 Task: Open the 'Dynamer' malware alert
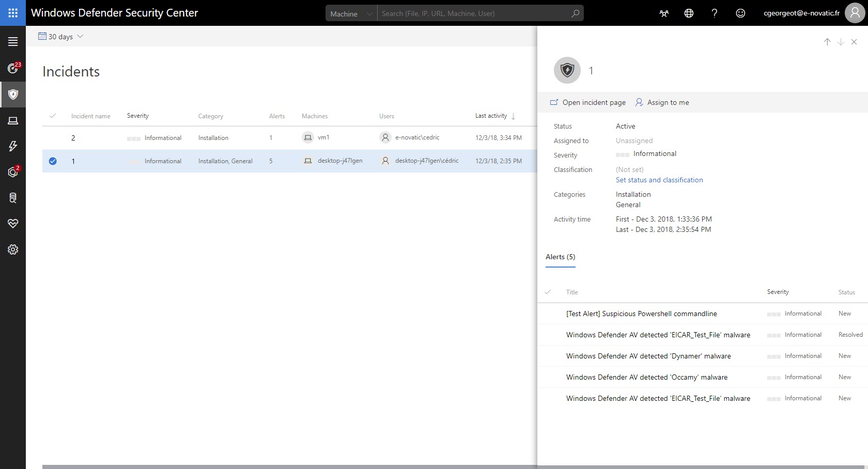(x=648, y=356)
